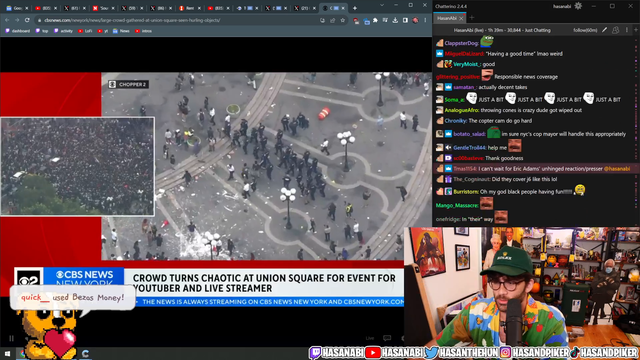Pause the CBS News video
The image size is (640, 360).
(11, 338)
